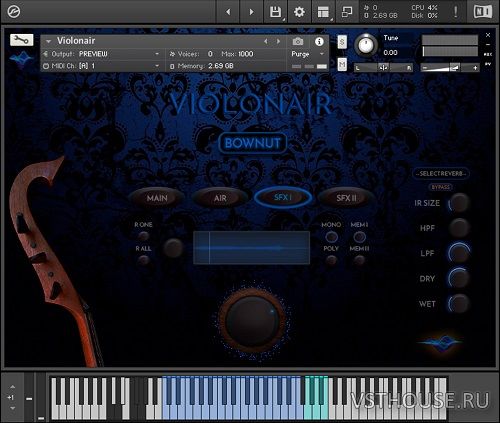Click the blue waveform instrument logo under wrench
500x423 pixels.
21,59
